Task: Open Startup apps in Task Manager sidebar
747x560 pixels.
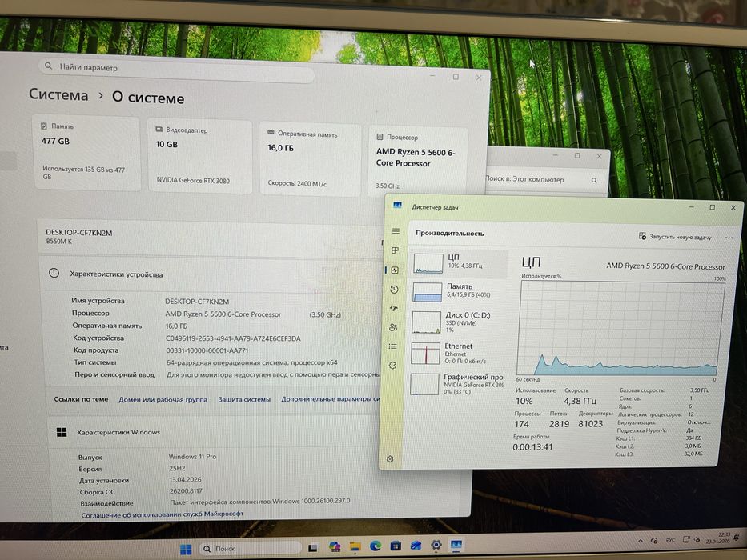Action: [x=393, y=308]
